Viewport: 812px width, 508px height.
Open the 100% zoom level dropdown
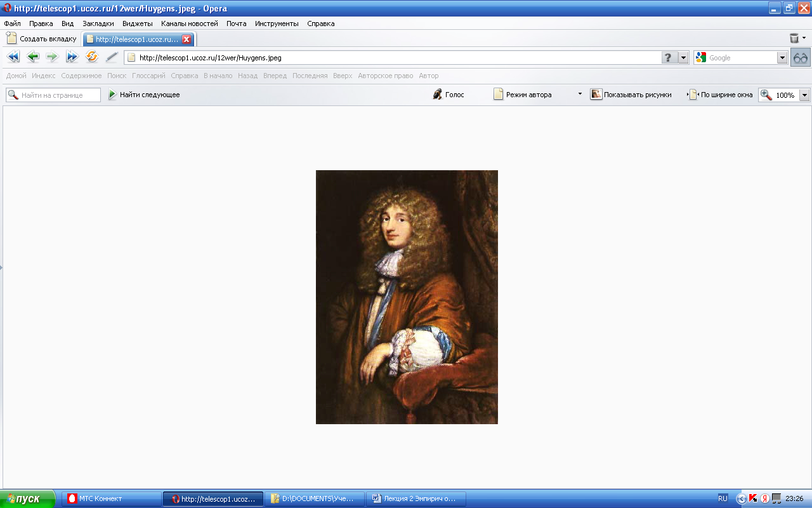[805, 95]
